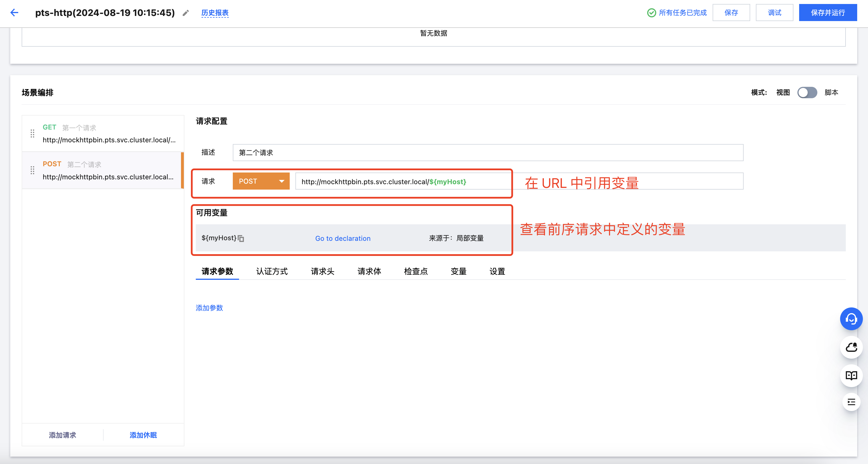
Task: Copy the ${myHost} variable icon
Action: 241,239
